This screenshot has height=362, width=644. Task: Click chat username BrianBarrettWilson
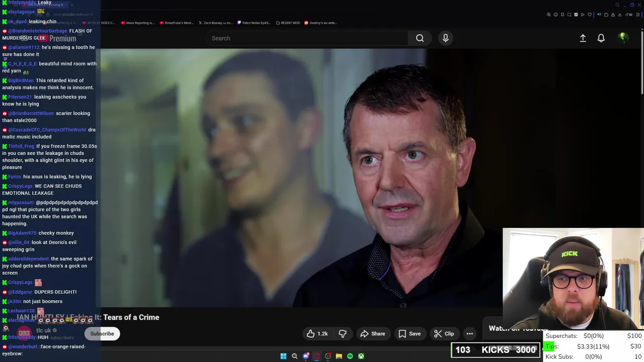coord(31,114)
